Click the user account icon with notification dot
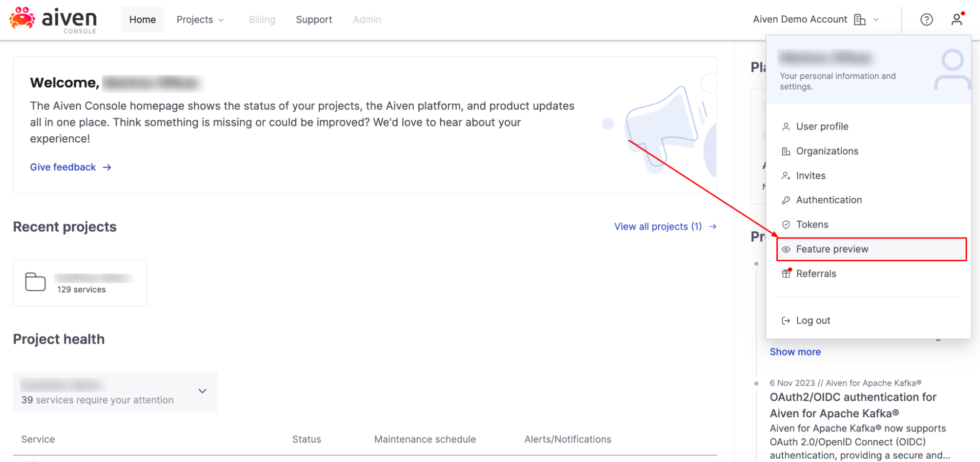Image resolution: width=980 pixels, height=462 pixels. [957, 19]
